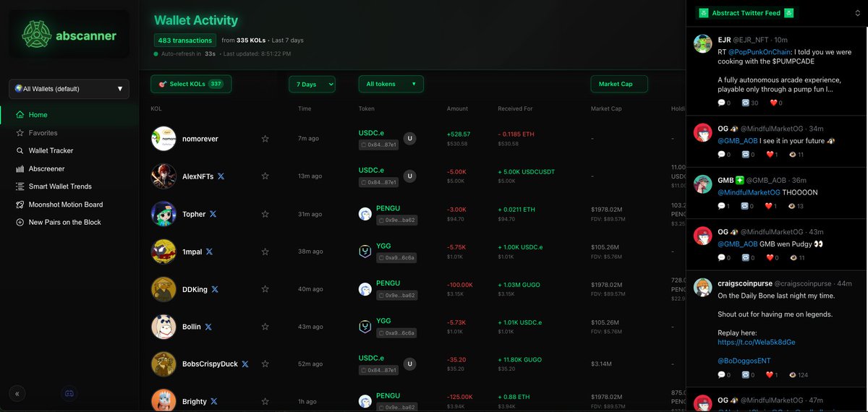Favorite Topher with the star icon

point(265,214)
